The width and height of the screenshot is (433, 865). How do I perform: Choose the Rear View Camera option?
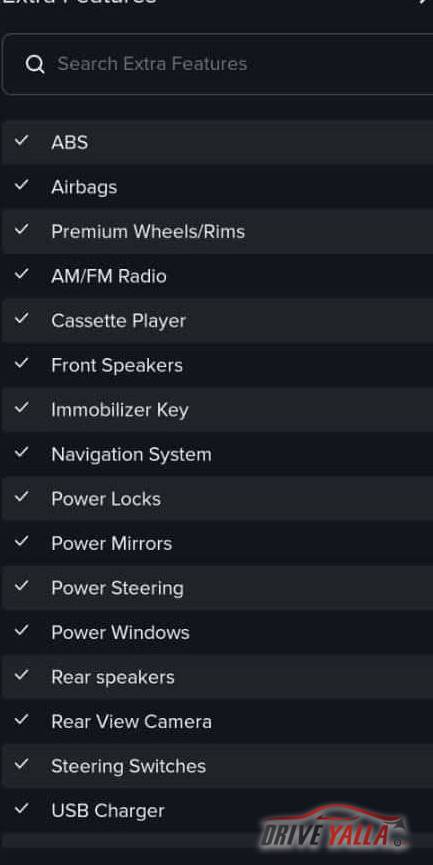218,722
